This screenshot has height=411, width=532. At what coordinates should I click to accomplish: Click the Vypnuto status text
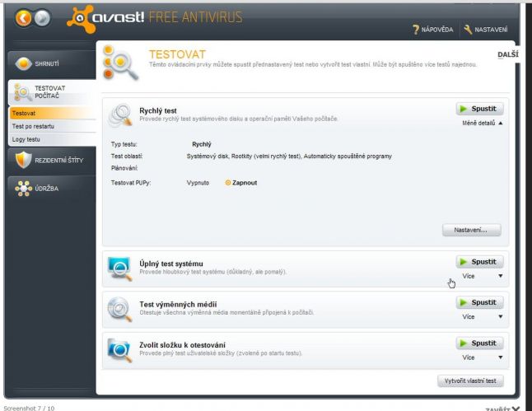(x=198, y=183)
